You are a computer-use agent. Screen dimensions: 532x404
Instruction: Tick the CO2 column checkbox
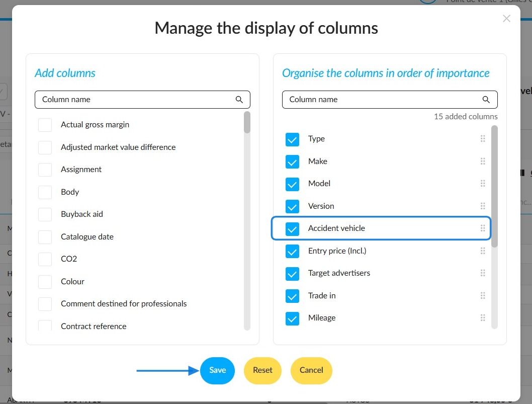45,260
